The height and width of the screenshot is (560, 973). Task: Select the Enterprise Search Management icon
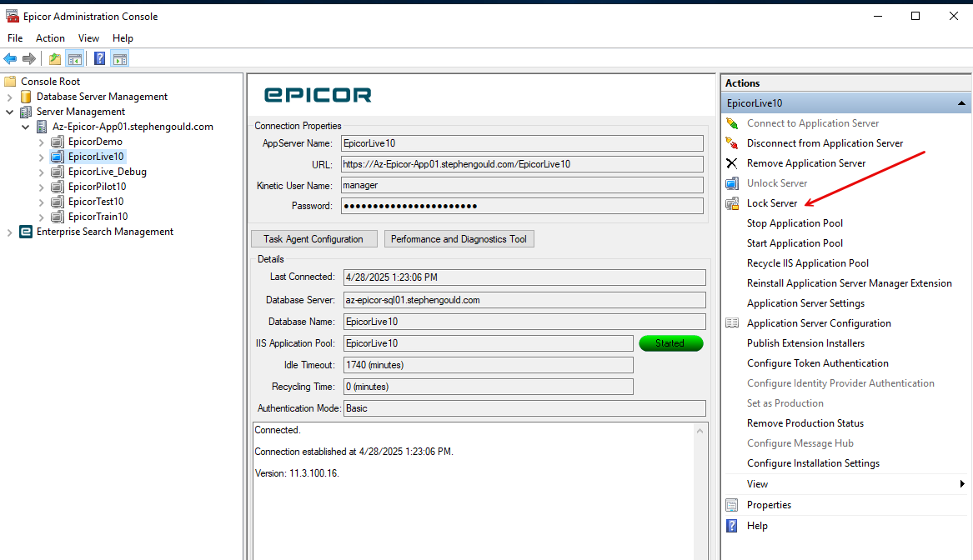[26, 232]
